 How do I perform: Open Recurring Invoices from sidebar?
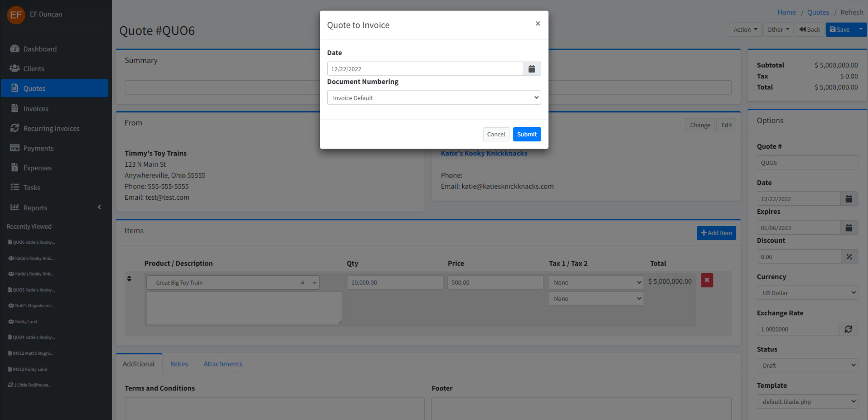[51, 128]
